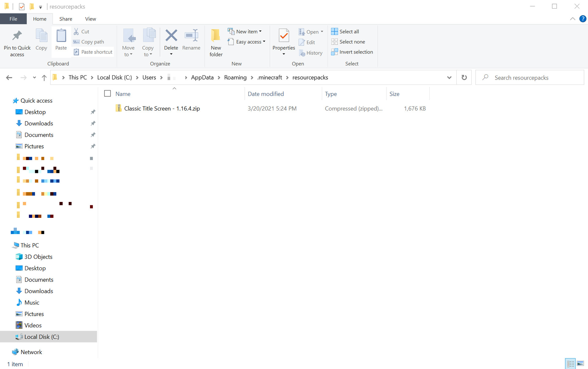The image size is (588, 369).
Task: Collapse the ribbon with chevron
Action: coord(572,19)
